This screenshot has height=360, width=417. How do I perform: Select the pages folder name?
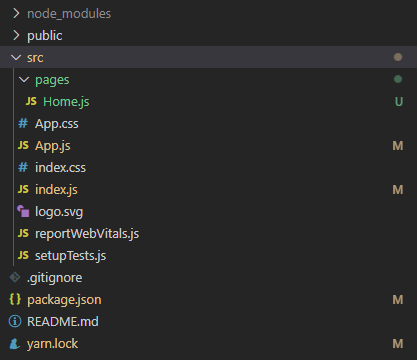pyautogui.click(x=52, y=80)
